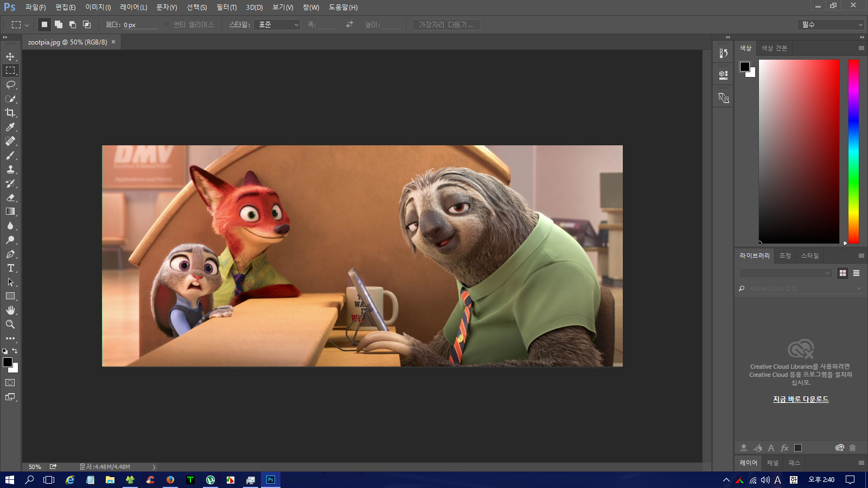Click the foreground color swatch in Color panel

pos(745,66)
